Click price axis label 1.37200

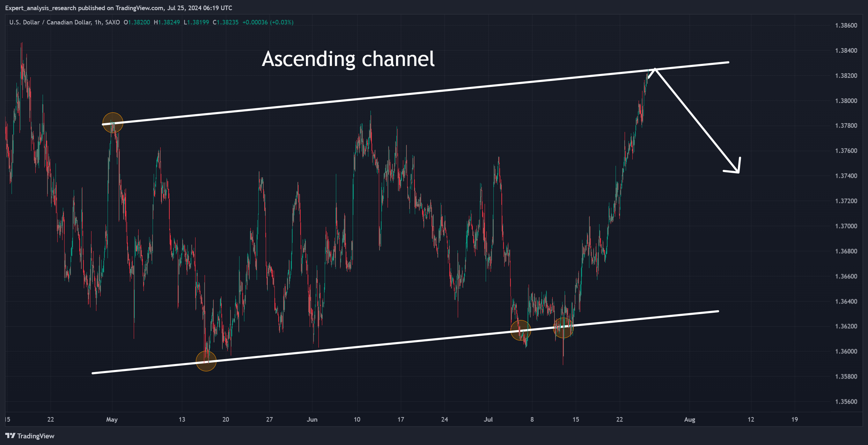coord(846,201)
